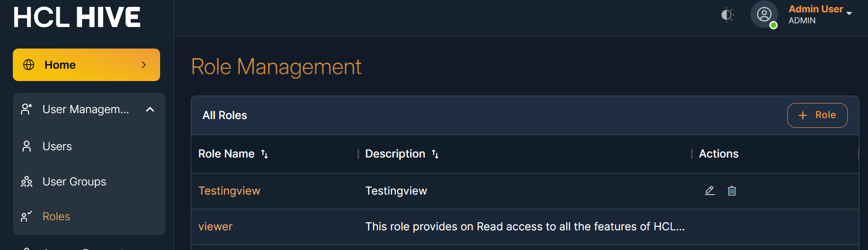Add a new Role button

[x=817, y=115]
